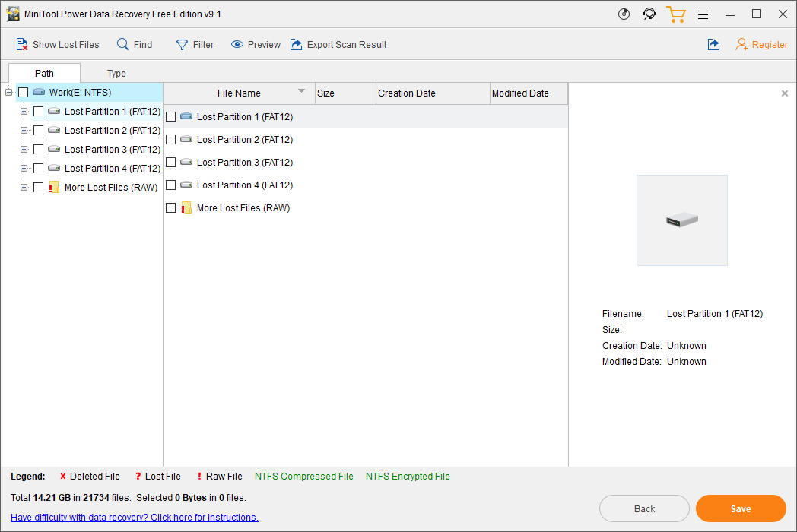Screen dimensions: 797x532
Task: Sort by the Size column header
Action: 345,93
